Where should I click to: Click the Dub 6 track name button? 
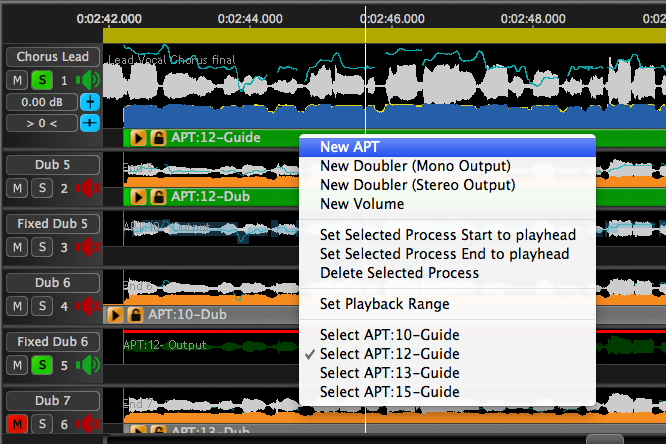[53, 283]
